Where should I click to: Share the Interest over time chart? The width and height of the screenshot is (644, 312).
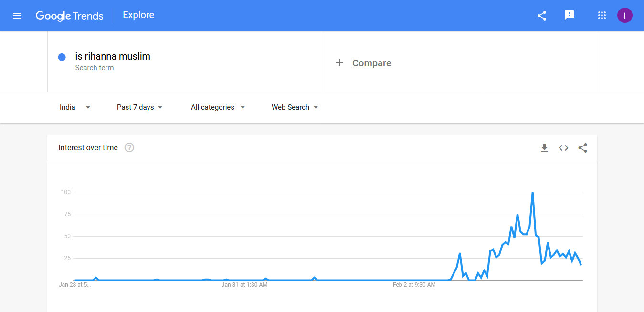coord(582,148)
